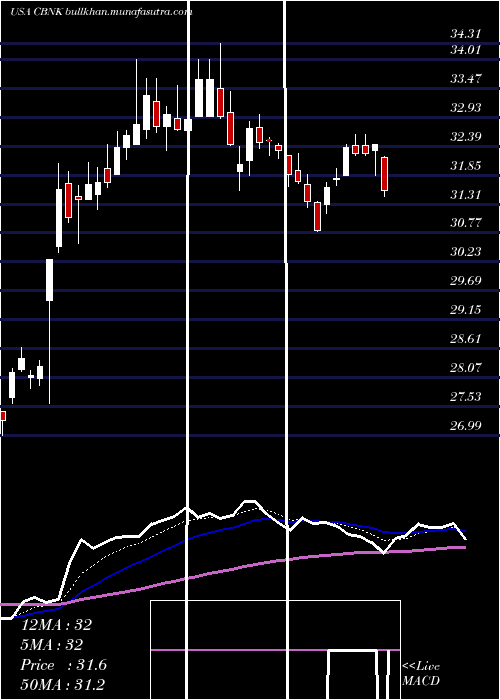The width and height of the screenshot is (500, 700).
Task: Click the 27.53 price axis label
Action: (x=466, y=396)
